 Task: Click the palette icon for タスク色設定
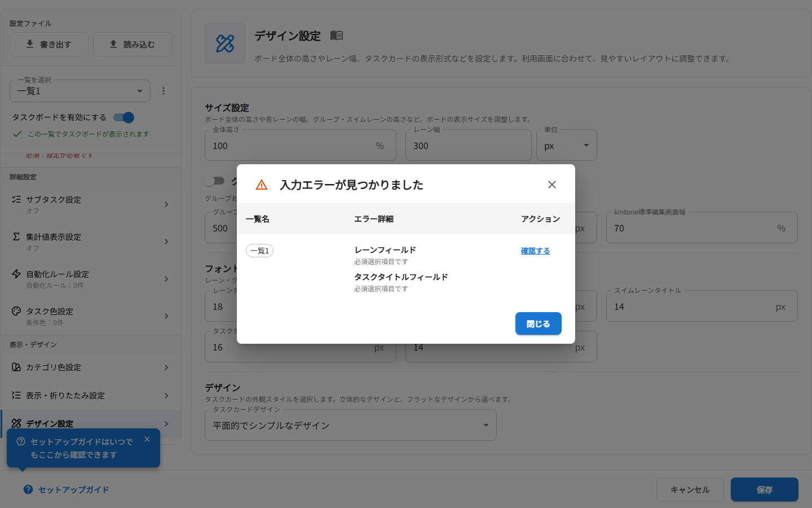tap(16, 311)
